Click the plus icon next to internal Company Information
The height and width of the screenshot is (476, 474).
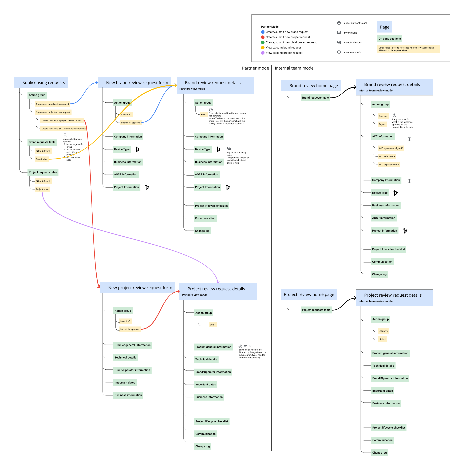pyautogui.click(x=409, y=181)
